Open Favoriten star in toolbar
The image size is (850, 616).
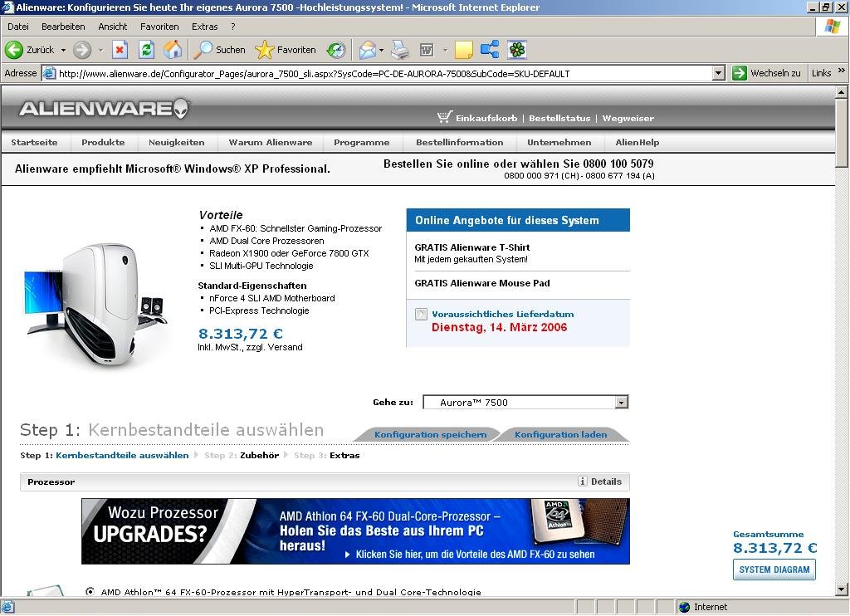(x=265, y=50)
